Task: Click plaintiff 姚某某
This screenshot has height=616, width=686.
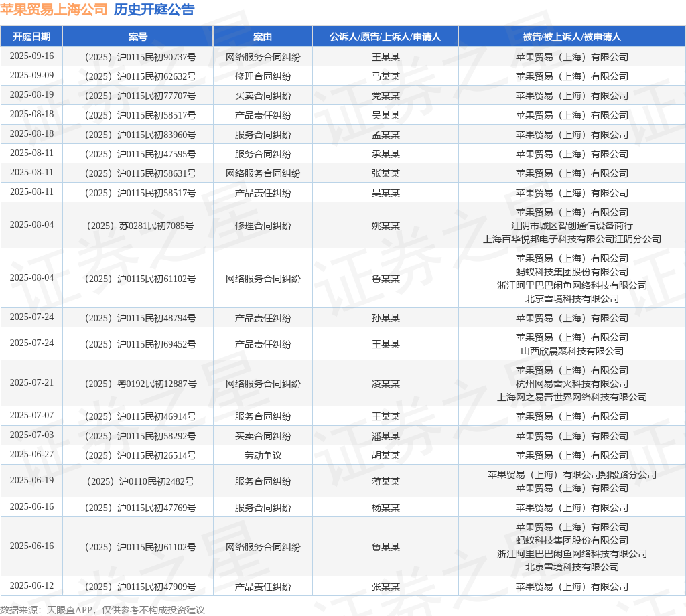Action: (385, 226)
